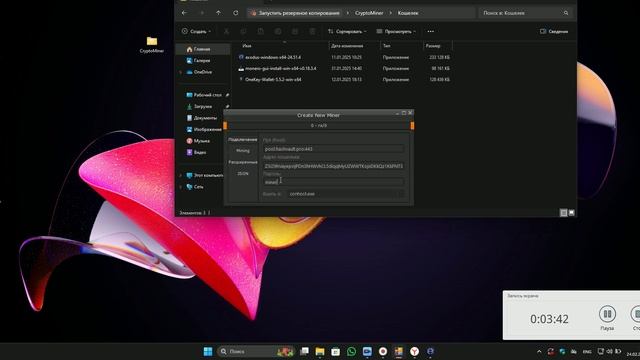Image resolution: width=640 pixels, height=360 pixels.
Task: Open the Windows Start menu
Action: point(208,351)
